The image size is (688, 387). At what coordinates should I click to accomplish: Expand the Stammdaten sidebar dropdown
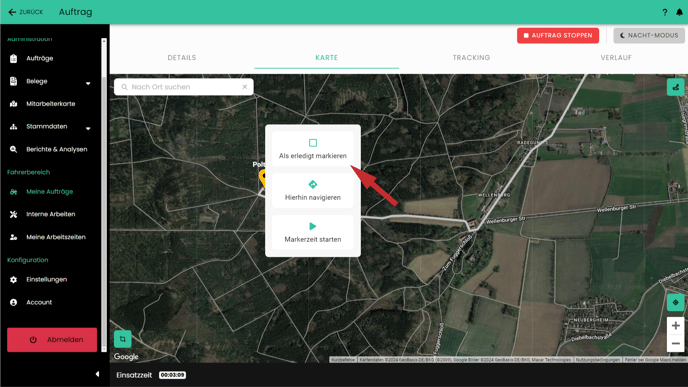pos(88,128)
